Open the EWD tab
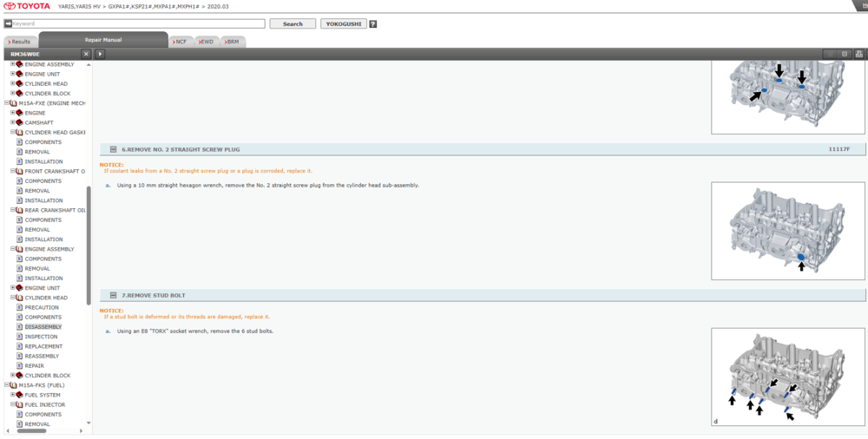Image resolution: width=868 pixels, height=439 pixels. [x=206, y=42]
